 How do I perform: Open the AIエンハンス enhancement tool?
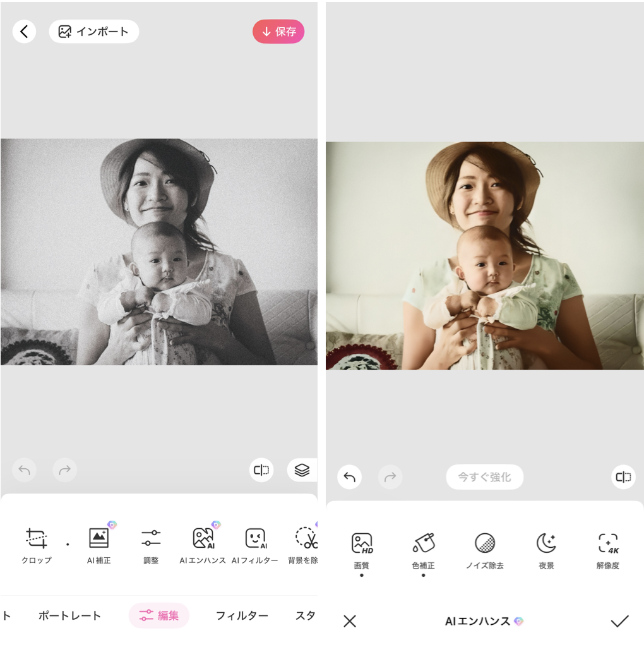(x=203, y=543)
